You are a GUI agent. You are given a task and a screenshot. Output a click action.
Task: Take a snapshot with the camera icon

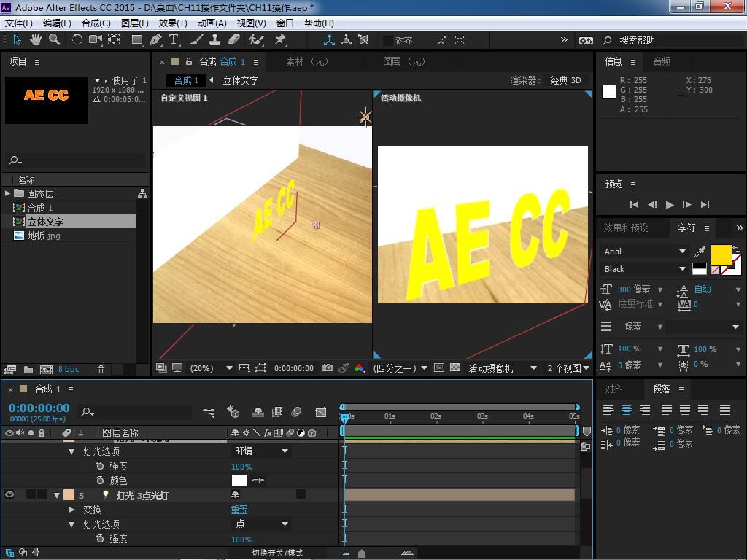(x=328, y=368)
